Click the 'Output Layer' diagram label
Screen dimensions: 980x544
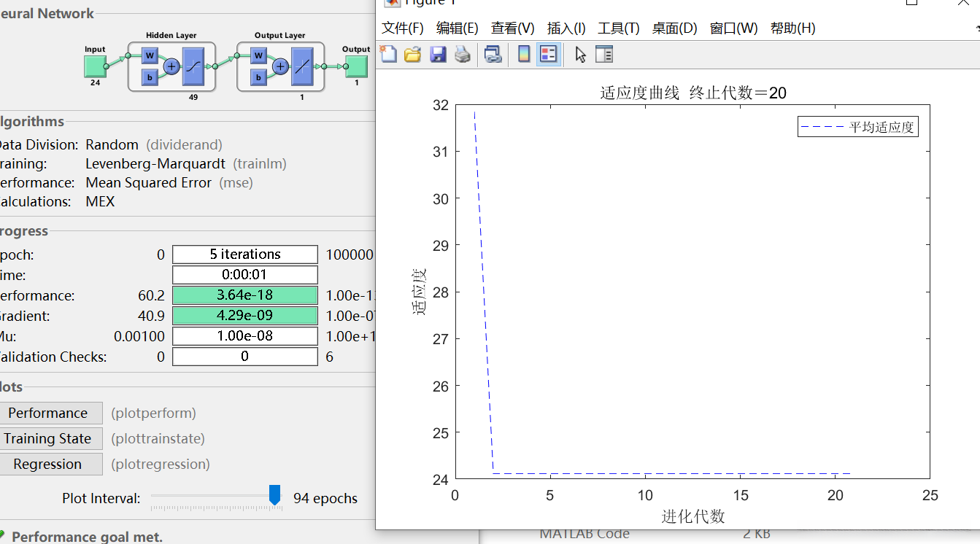pos(280,35)
